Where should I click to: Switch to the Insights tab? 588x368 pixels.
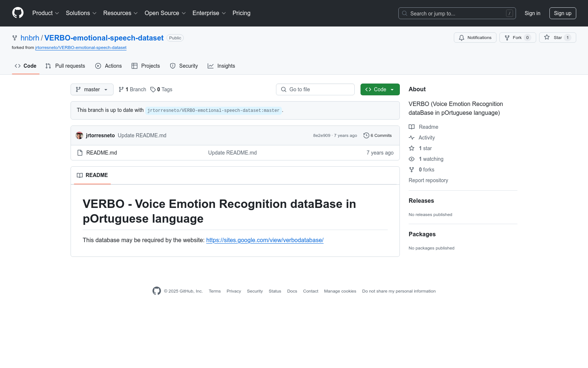221,66
